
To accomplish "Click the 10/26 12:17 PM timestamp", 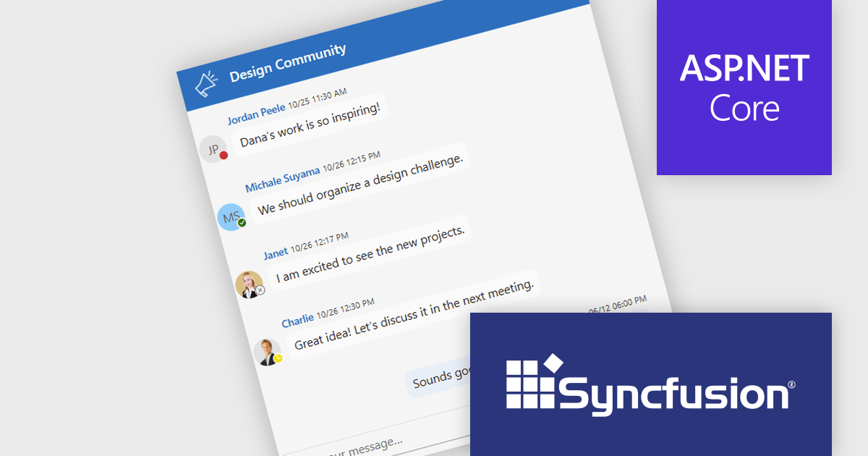I will (320, 242).
